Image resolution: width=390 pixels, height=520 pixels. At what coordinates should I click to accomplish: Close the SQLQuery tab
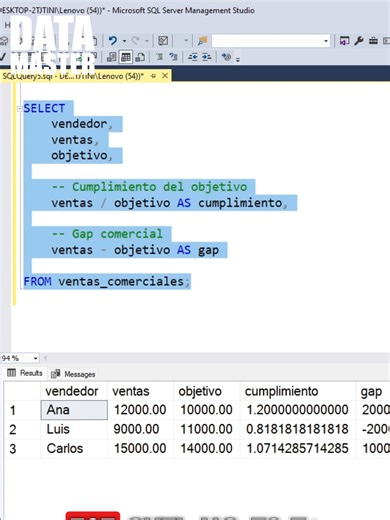[x=165, y=76]
